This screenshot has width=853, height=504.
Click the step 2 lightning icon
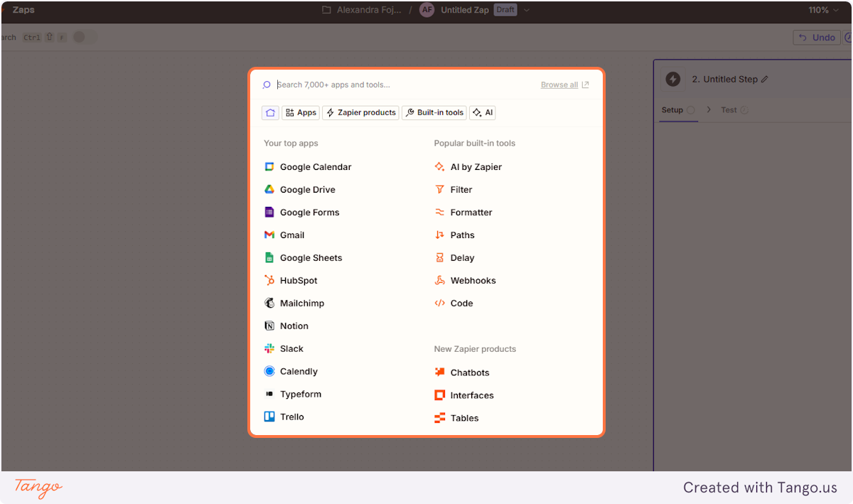tap(673, 80)
